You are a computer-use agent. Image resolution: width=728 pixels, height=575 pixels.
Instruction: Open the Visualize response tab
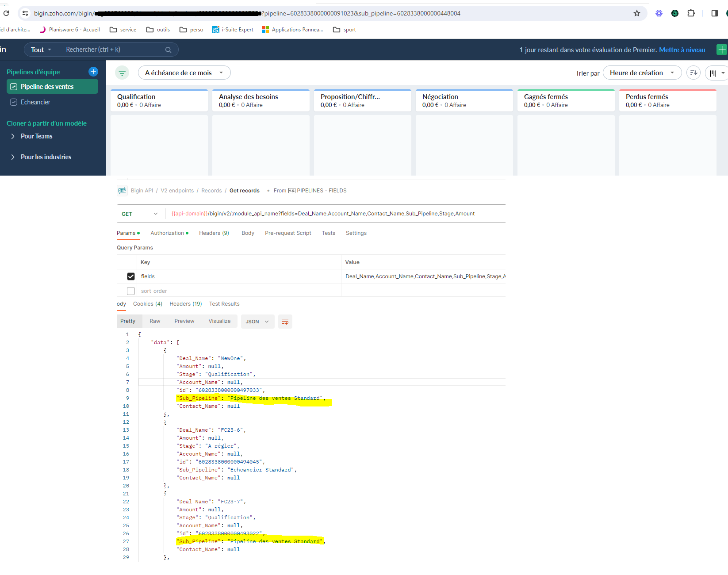click(219, 321)
